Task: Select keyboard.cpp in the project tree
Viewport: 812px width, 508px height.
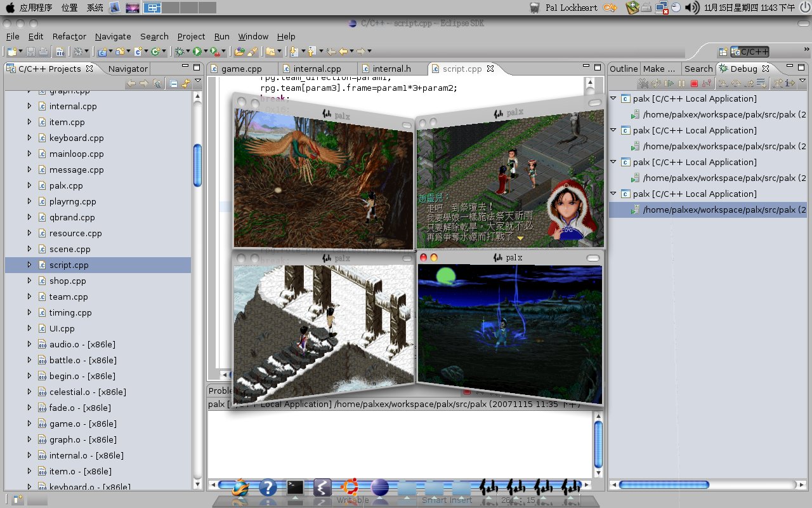Action: (76, 138)
